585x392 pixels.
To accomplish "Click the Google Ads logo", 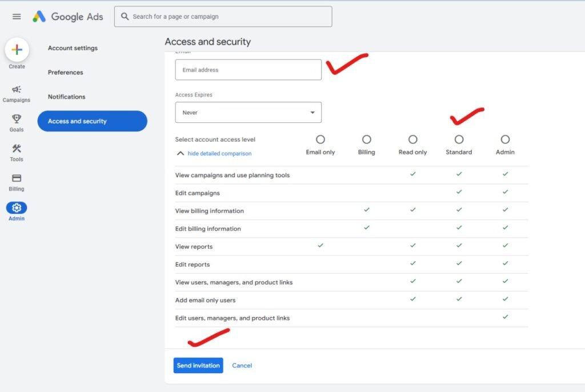I will click(68, 17).
